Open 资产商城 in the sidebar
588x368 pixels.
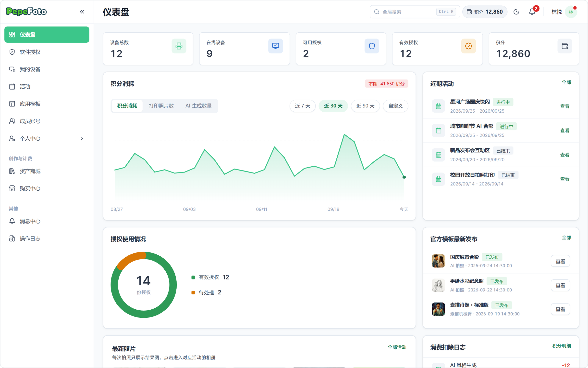(47, 171)
